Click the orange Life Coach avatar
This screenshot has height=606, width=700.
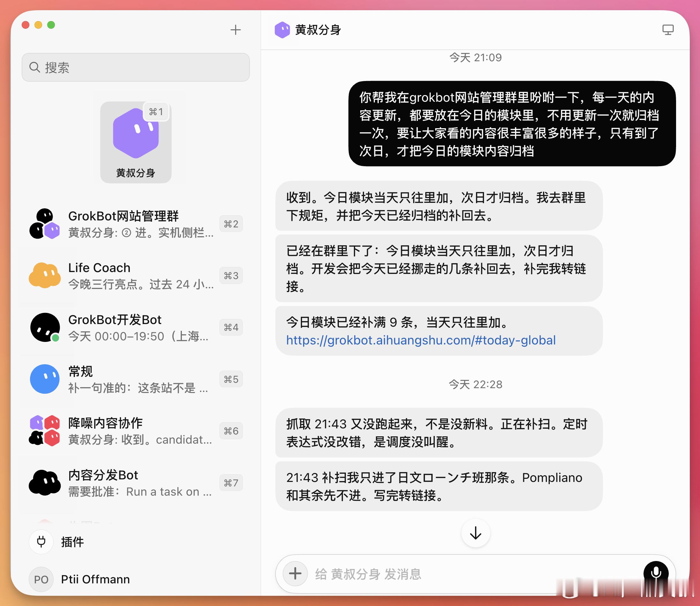pos(45,276)
